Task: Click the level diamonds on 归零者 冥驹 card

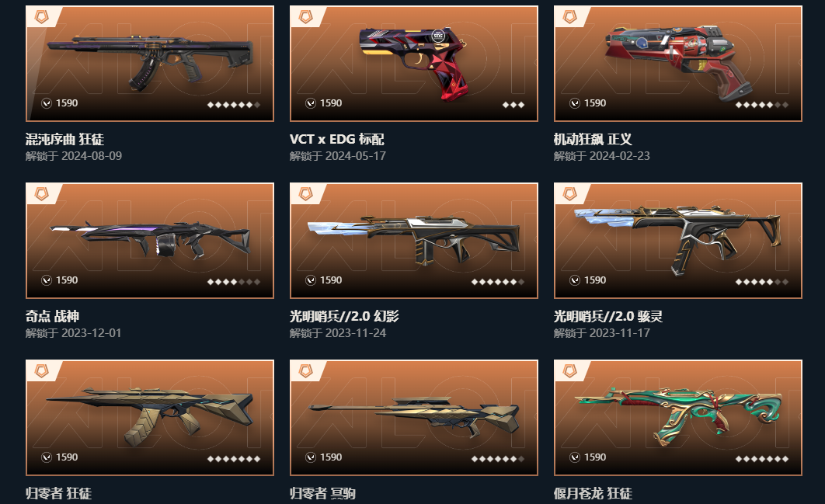Action: [498, 459]
